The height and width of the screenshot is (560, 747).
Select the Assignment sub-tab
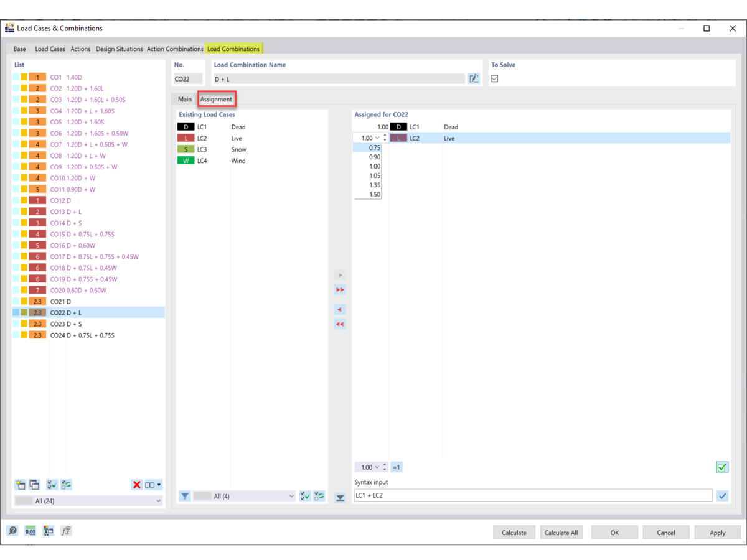click(x=216, y=100)
